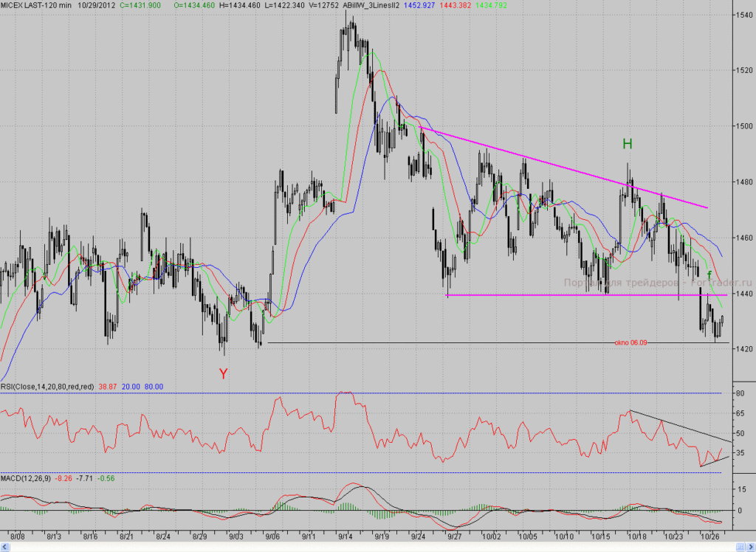The width and height of the screenshot is (756, 552).
Task: Select the green f annotation near 1440
Action: (x=709, y=276)
